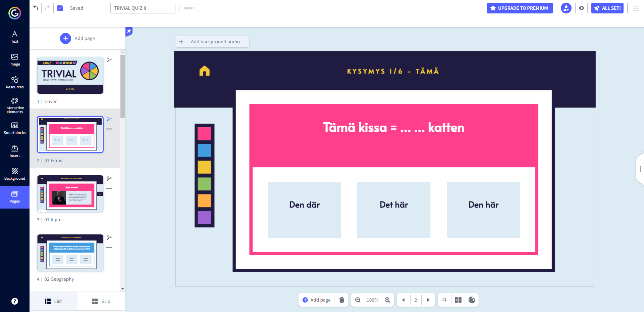The width and height of the screenshot is (644, 312).
Task: Click Add page in pages panel
Action: (x=77, y=38)
